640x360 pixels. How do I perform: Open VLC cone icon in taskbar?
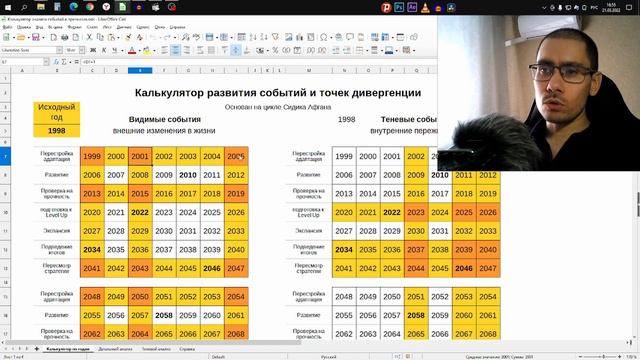click(x=425, y=7)
